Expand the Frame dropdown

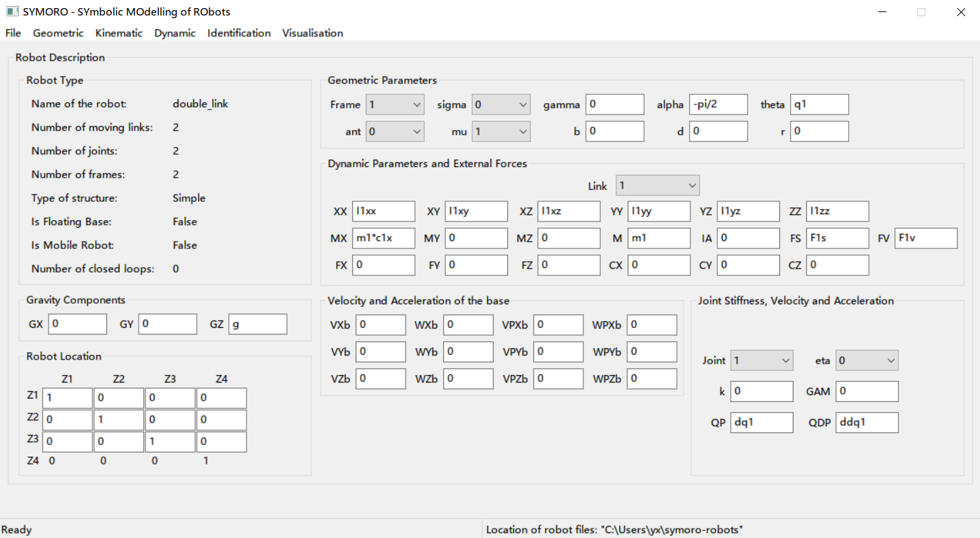[x=395, y=104]
